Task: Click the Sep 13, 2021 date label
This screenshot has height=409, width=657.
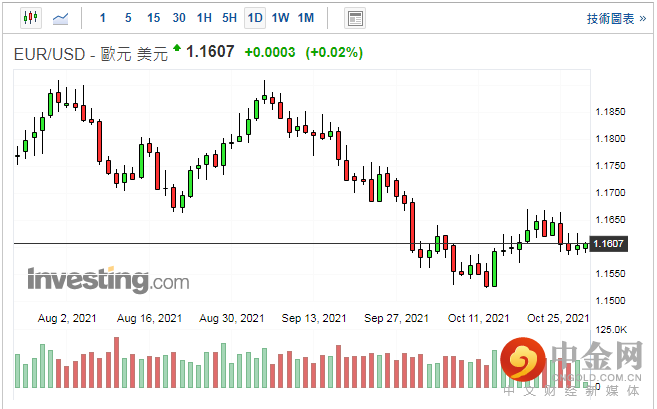Action: point(314,318)
